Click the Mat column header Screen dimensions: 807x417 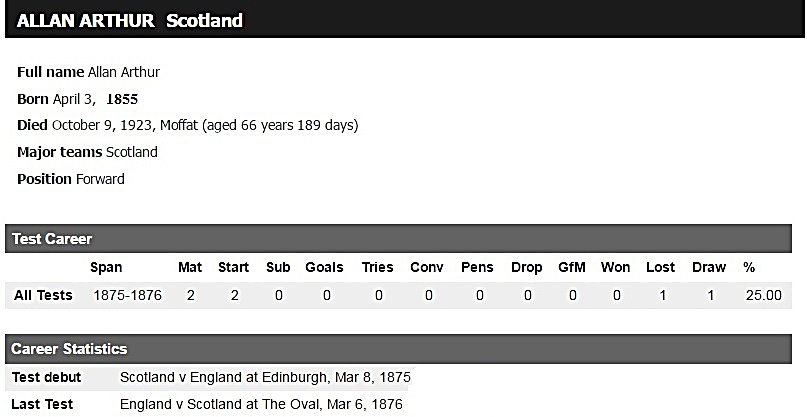click(x=190, y=267)
